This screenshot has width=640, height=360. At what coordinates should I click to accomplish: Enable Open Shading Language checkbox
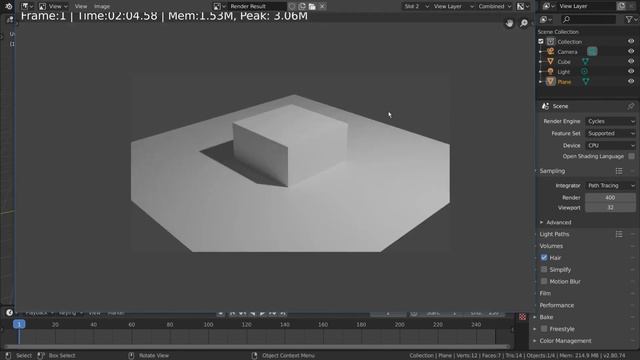tap(631, 156)
